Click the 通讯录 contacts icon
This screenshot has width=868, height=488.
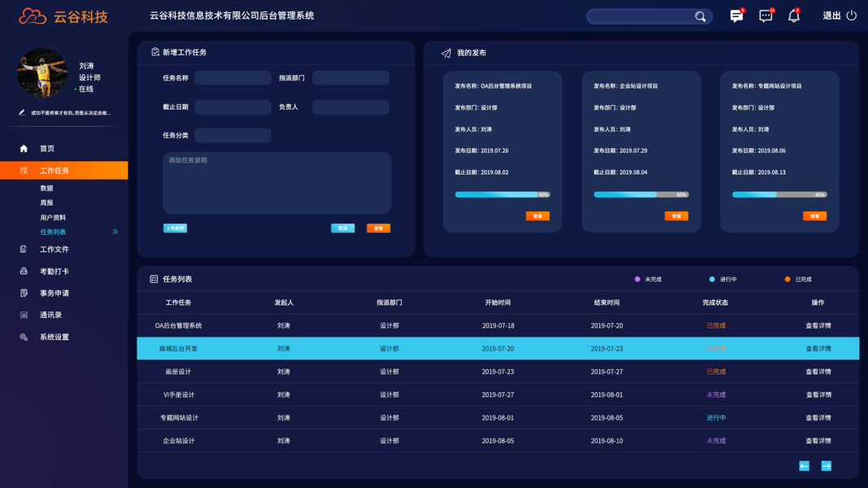click(24, 315)
